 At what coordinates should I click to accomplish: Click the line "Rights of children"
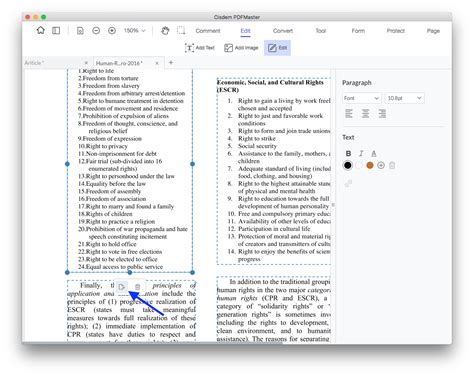[109, 214]
